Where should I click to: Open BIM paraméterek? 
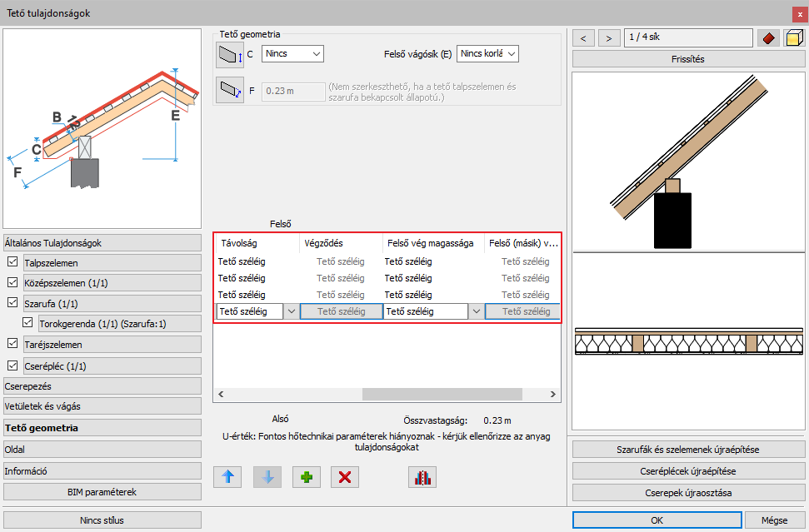102,492
